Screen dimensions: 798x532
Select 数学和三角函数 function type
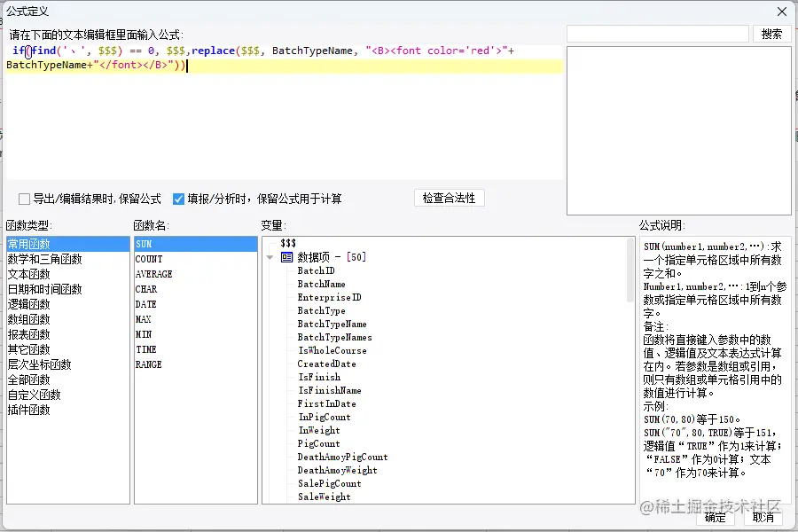[x=67, y=259]
